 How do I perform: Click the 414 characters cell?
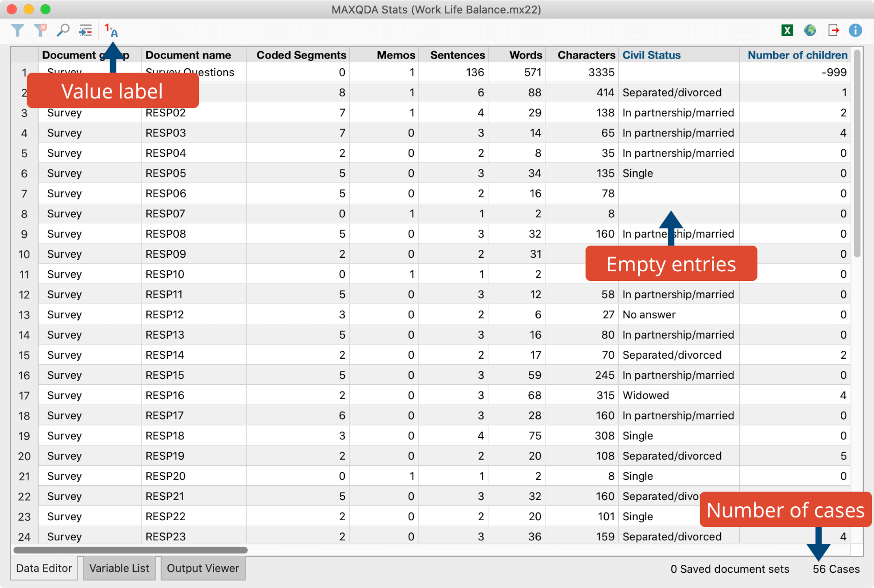[x=582, y=93]
